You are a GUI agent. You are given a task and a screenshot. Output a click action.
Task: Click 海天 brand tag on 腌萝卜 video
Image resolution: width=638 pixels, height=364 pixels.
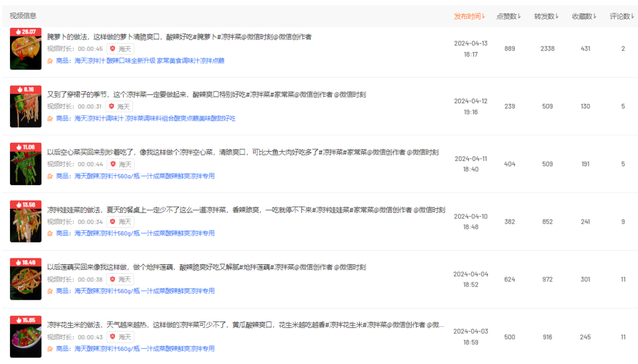120,49
